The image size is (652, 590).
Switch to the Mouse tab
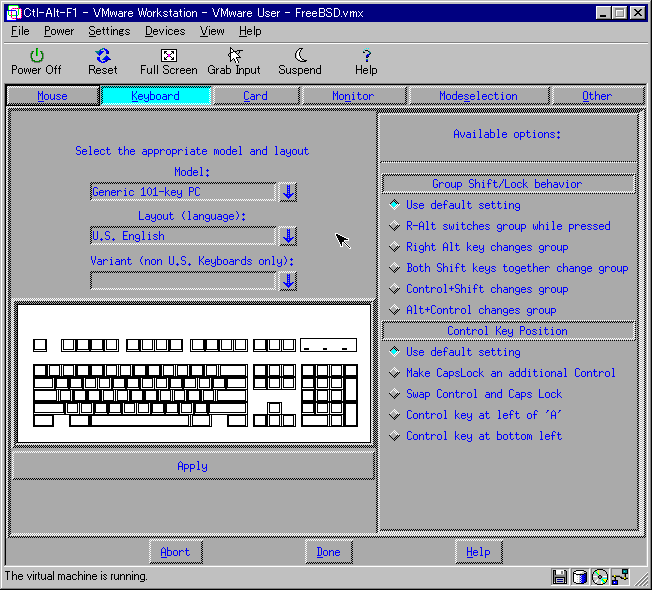pos(52,96)
